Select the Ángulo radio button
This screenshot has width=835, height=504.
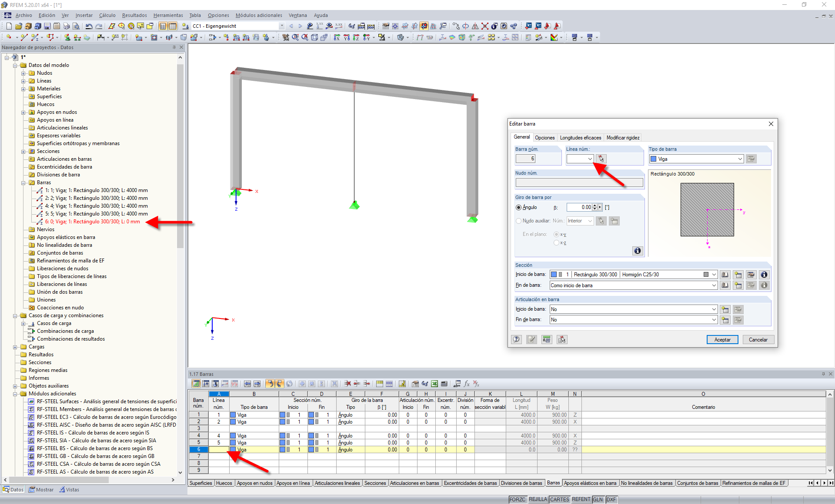pos(518,207)
